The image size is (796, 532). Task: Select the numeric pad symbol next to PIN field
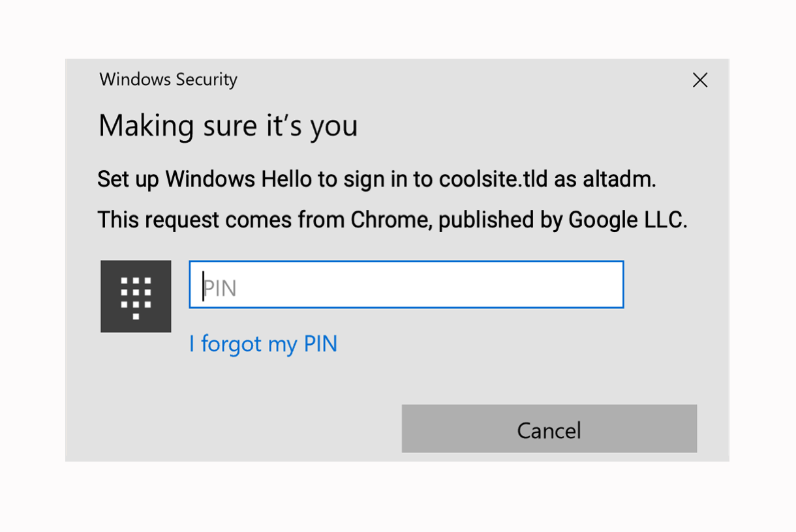tap(136, 297)
